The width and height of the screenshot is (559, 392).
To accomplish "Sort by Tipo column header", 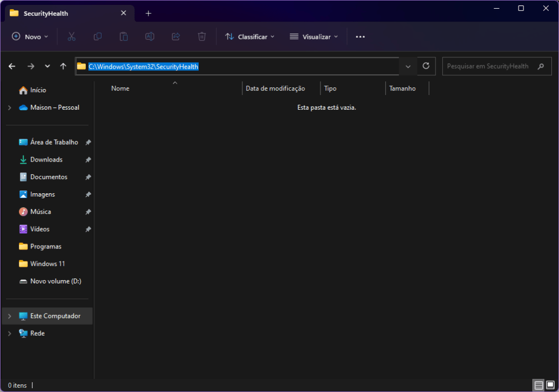I will 353,88.
